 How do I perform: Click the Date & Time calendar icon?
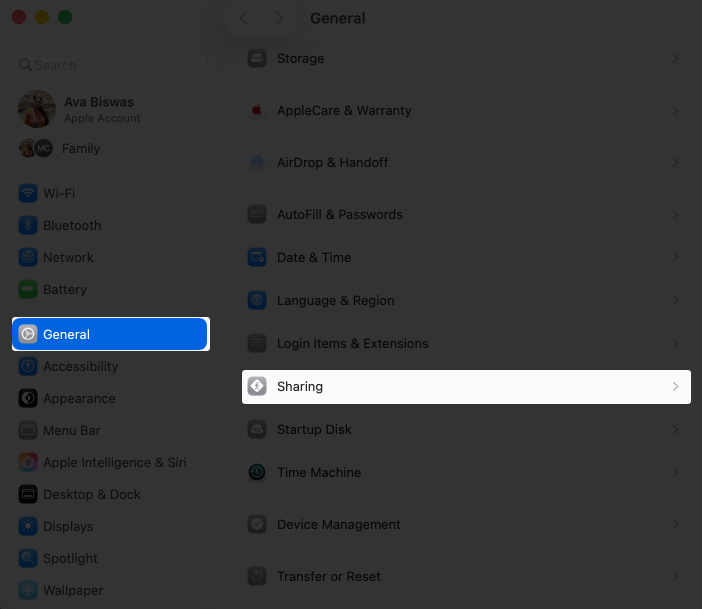[257, 257]
